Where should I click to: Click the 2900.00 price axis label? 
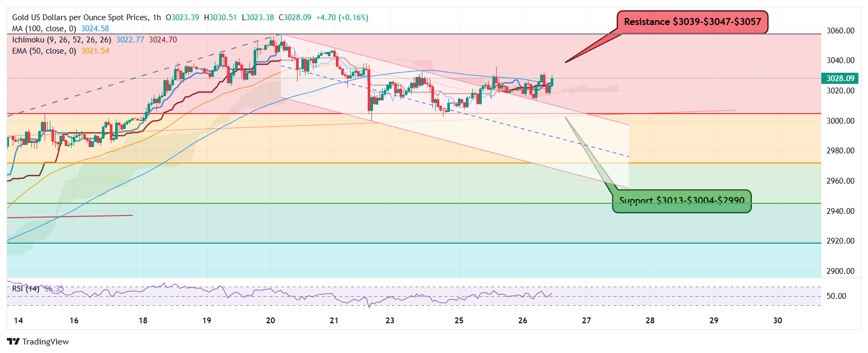[x=840, y=271]
